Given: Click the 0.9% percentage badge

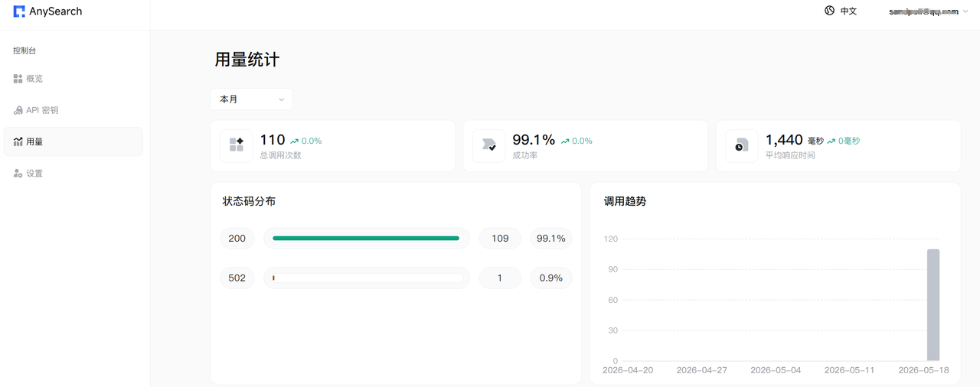Looking at the screenshot, I should pyautogui.click(x=551, y=278).
